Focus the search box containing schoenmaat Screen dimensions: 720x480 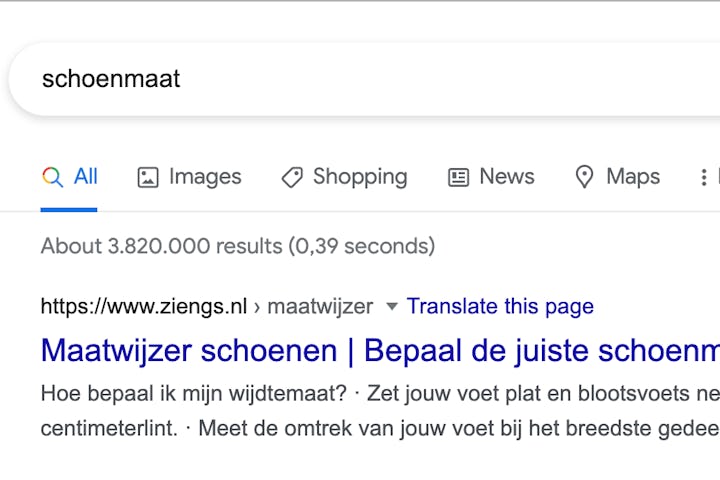(365, 79)
